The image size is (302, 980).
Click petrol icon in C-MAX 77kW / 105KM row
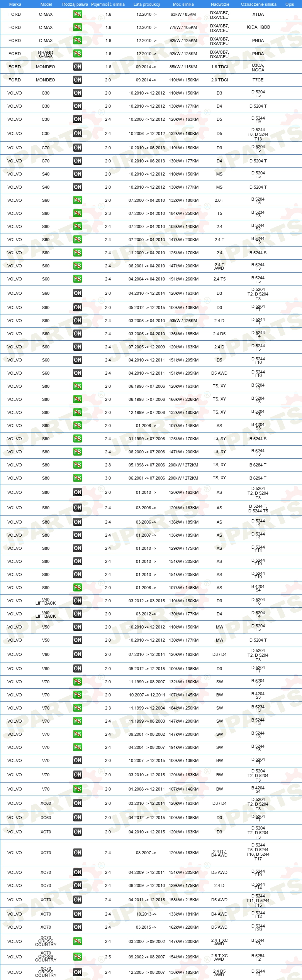tap(78, 27)
